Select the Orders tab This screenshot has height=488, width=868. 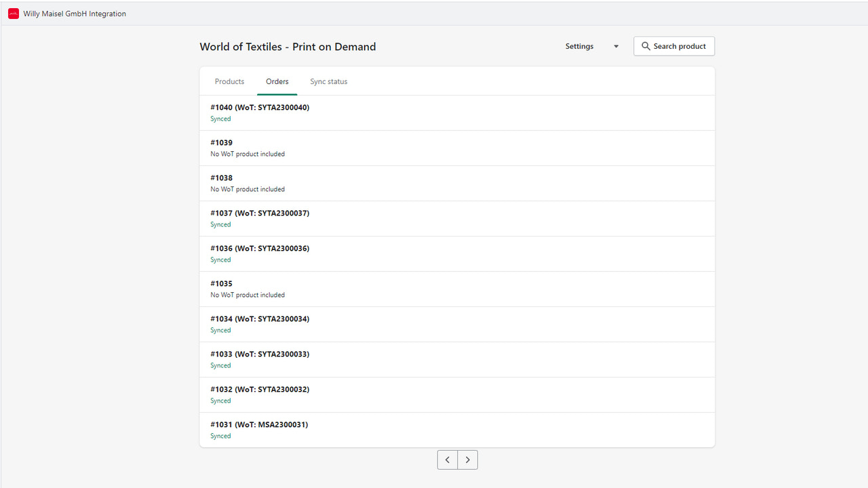[x=277, y=81]
